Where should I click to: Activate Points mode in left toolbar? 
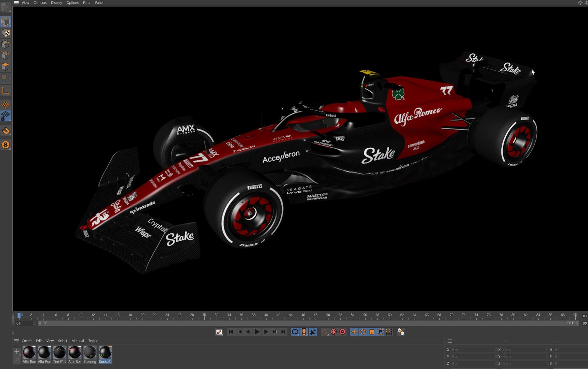coord(5,44)
